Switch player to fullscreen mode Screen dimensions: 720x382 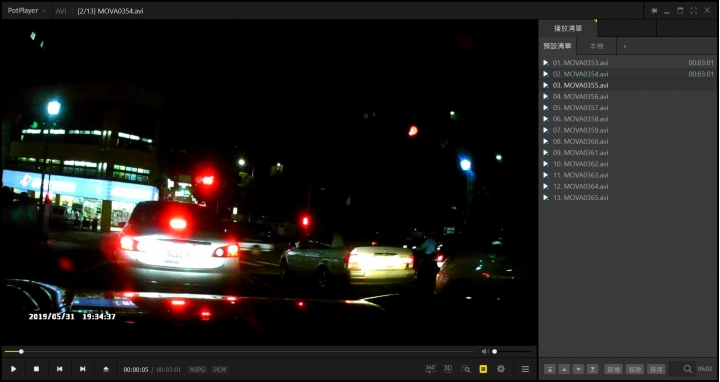[694, 11]
